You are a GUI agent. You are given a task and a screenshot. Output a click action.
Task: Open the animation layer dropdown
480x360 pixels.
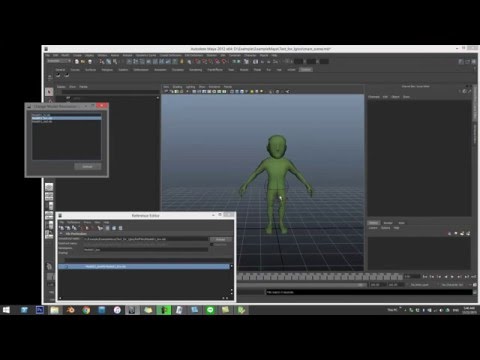pos(419,285)
